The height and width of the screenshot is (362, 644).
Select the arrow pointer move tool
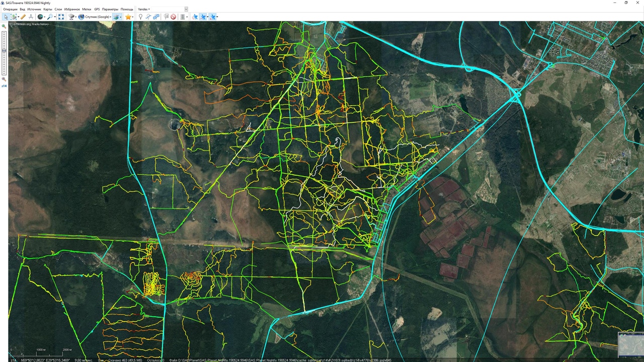pyautogui.click(x=6, y=17)
